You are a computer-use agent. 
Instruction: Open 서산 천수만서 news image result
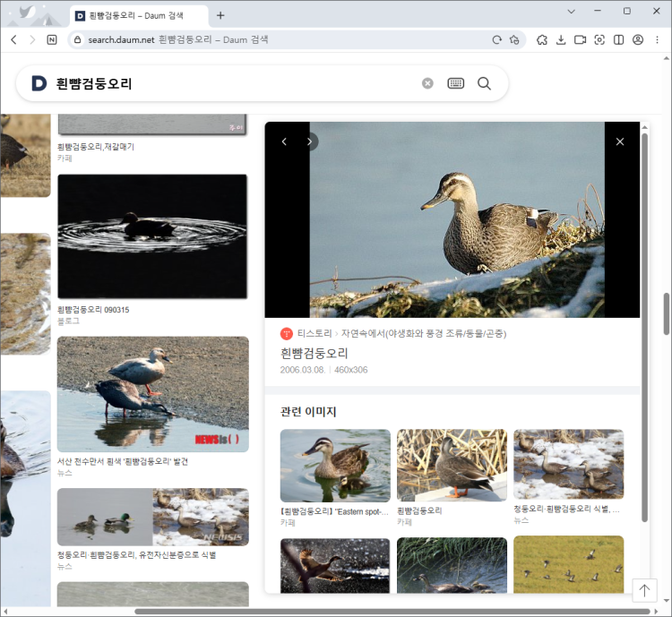tap(152, 394)
